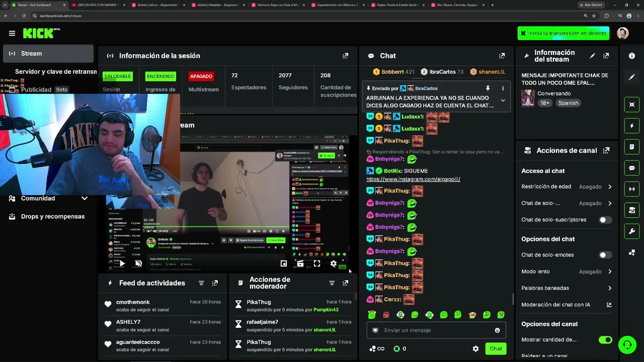Filter the Acciones de moderador list
Screen dimensions: 644x362
tap(332, 283)
